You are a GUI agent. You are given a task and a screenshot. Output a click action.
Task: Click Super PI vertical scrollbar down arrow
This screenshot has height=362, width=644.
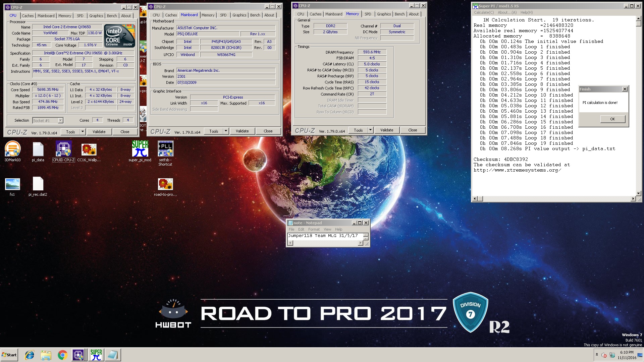[x=639, y=193]
